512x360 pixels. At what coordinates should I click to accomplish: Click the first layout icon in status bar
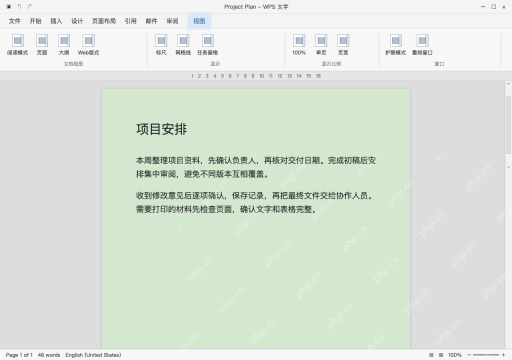pos(431,355)
